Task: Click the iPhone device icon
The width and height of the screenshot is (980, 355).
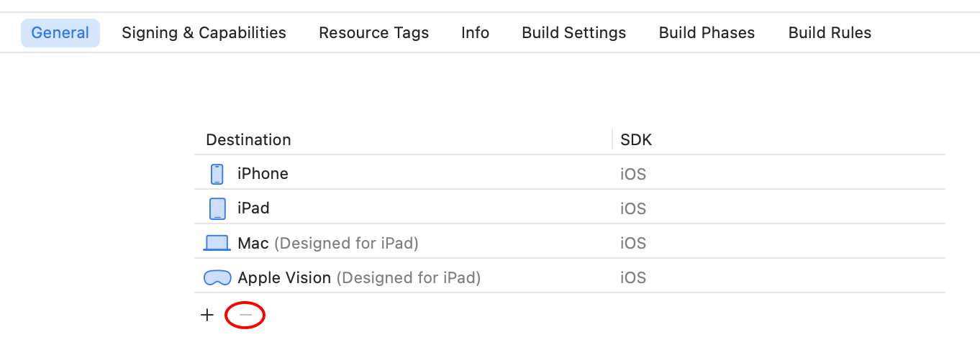Action: pyautogui.click(x=217, y=174)
